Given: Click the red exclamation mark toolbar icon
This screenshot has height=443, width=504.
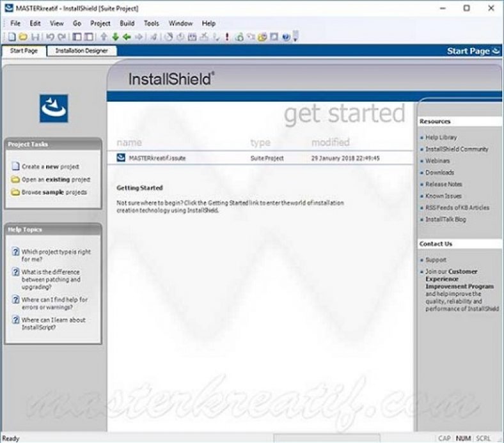Looking at the screenshot, I should coord(227,37).
